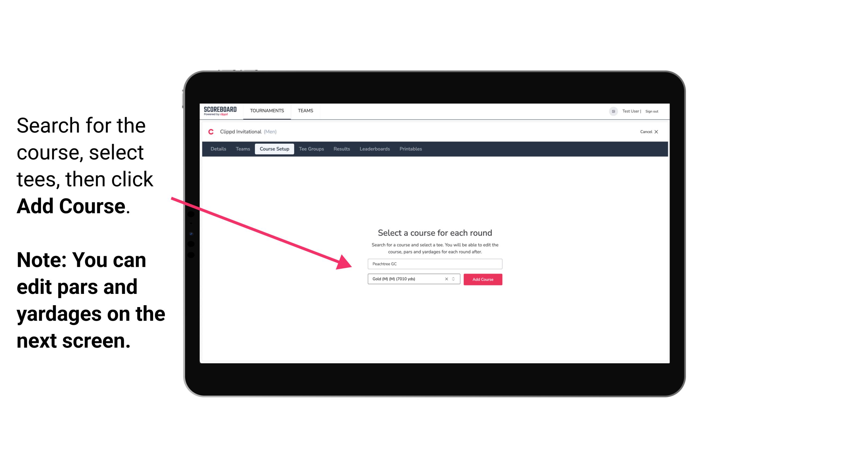Switch to the Leaderboards tab

coord(374,149)
